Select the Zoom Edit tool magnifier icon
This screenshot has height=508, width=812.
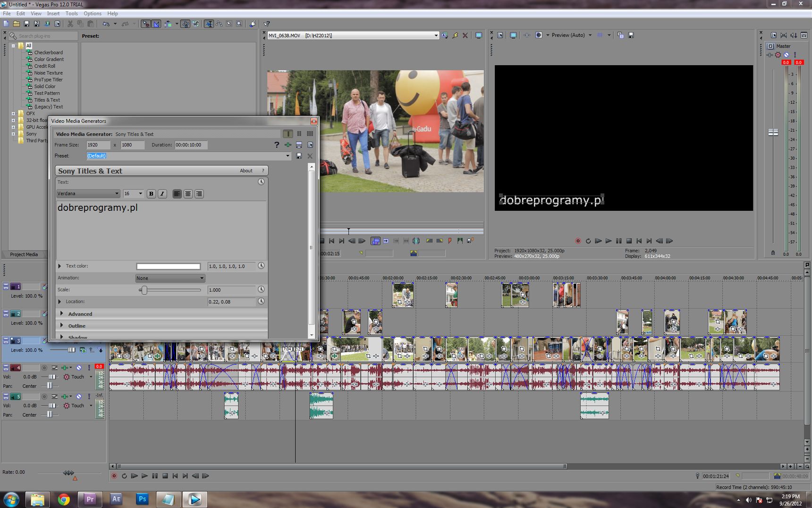pos(239,24)
